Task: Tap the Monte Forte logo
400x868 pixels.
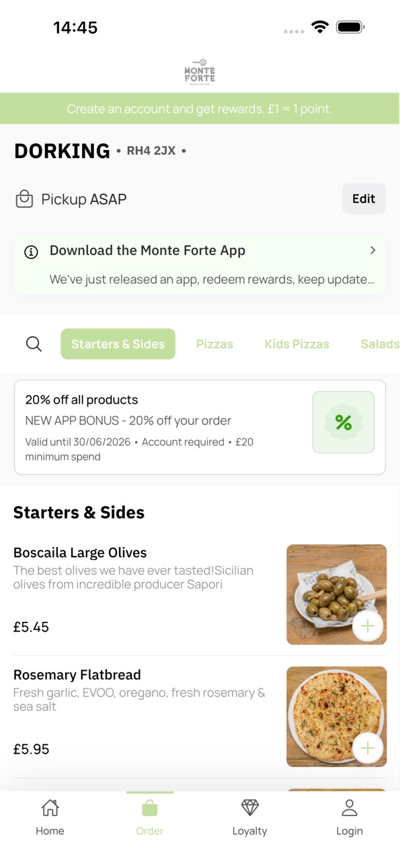Action: tap(200, 71)
